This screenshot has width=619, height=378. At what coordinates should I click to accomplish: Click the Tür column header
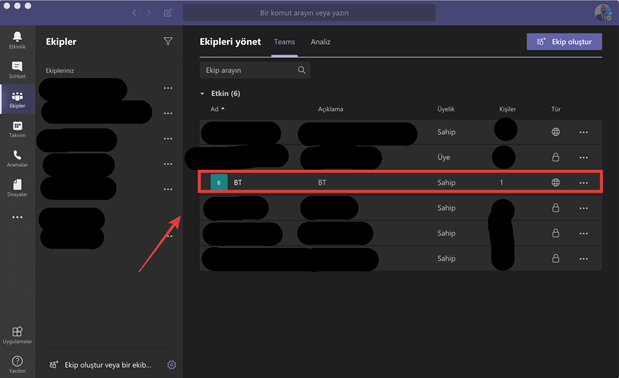[556, 109]
